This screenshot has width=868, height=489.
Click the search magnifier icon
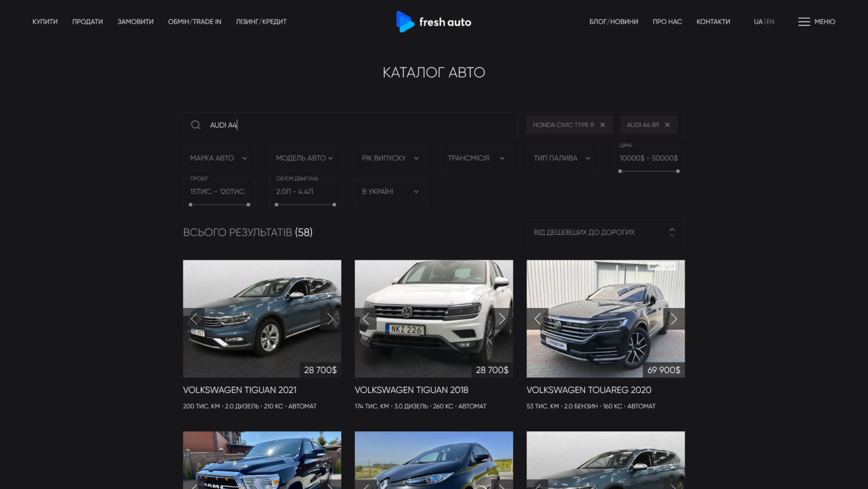coord(196,125)
